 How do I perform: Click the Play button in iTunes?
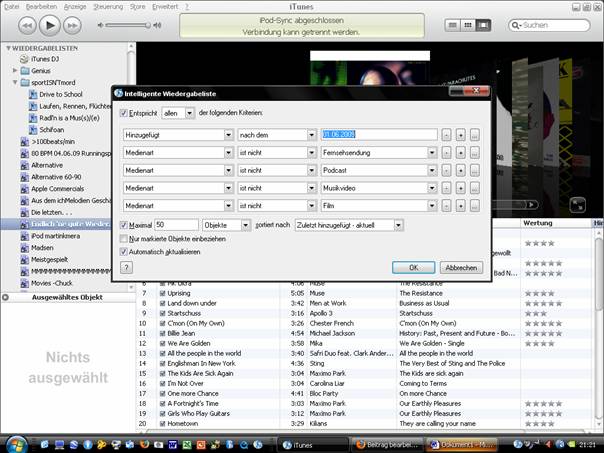pos(50,25)
